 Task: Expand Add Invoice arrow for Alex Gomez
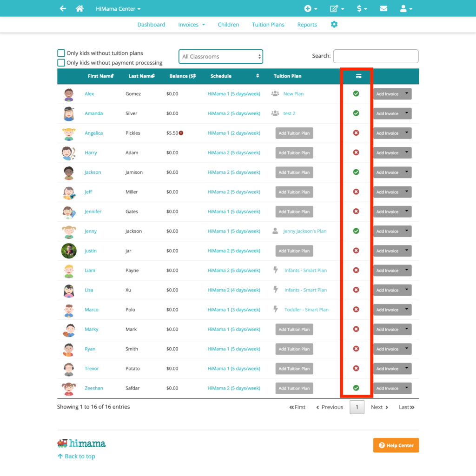pos(407,93)
